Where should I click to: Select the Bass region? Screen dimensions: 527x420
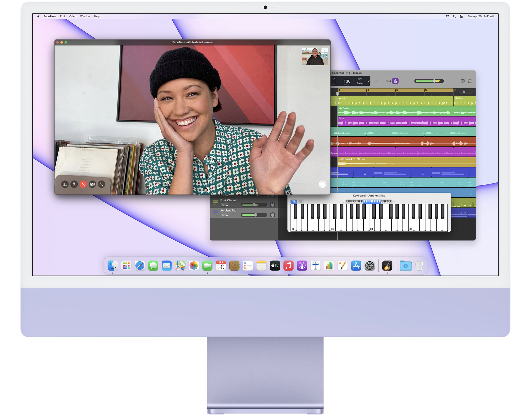point(406,121)
